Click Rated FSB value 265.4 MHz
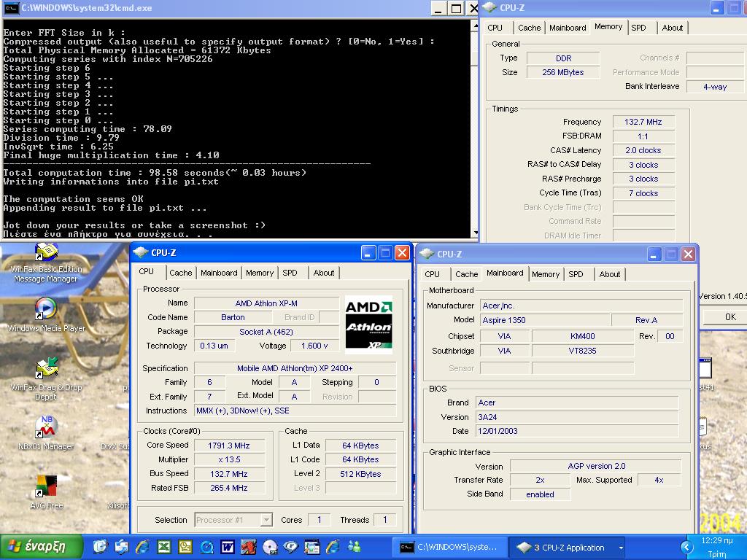The image size is (747, 560). tap(229, 488)
